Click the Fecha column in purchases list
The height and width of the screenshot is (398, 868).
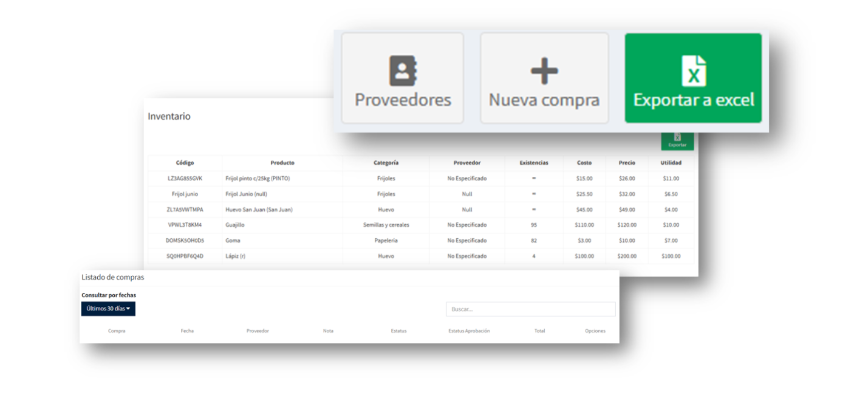187,331
